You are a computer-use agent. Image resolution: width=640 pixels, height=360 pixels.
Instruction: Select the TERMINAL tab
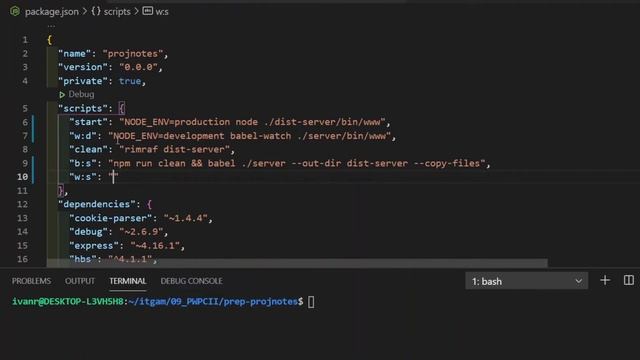point(128,281)
